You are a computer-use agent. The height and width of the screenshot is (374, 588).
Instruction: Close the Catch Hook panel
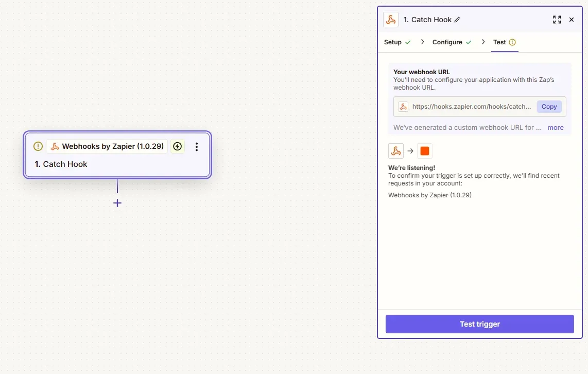tap(571, 20)
